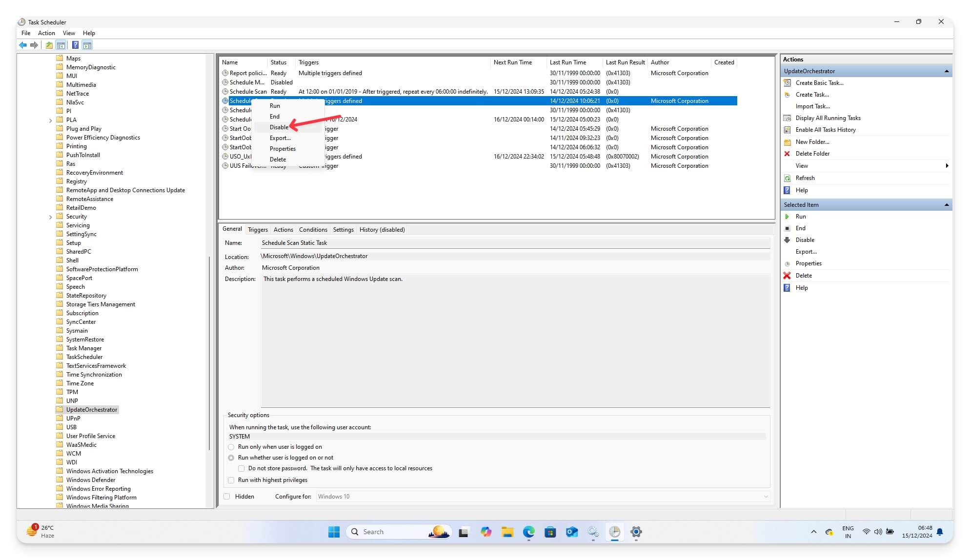Expand the Security folder in the tree
The image size is (970, 560).
51,216
